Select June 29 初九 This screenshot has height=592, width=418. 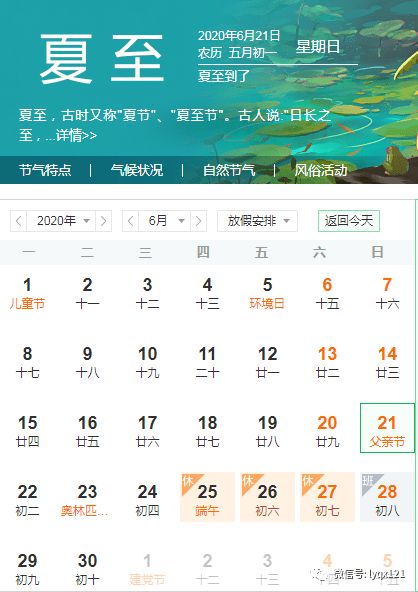point(27,569)
